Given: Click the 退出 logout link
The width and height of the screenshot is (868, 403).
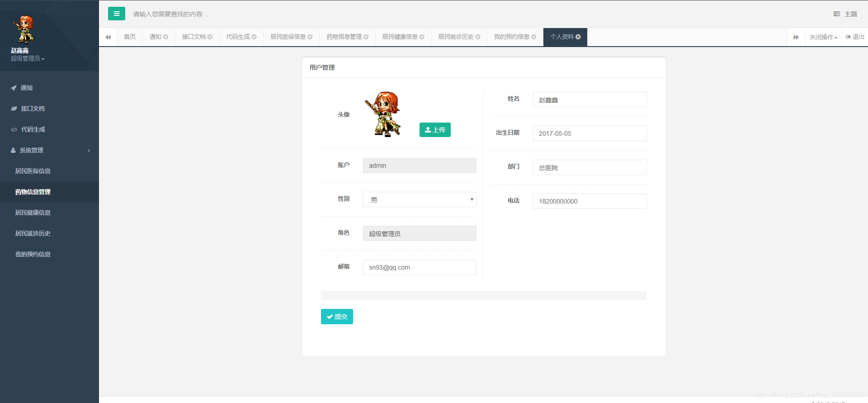Looking at the screenshot, I should [x=855, y=37].
